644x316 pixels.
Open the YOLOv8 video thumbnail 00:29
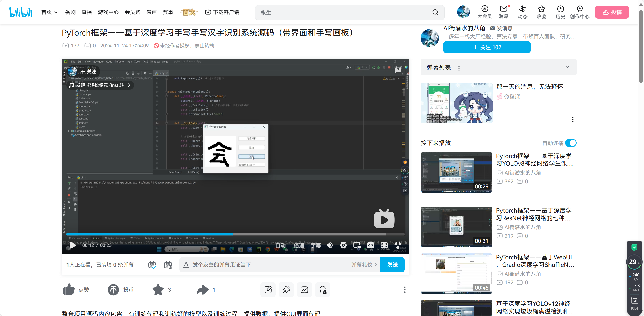(456, 172)
